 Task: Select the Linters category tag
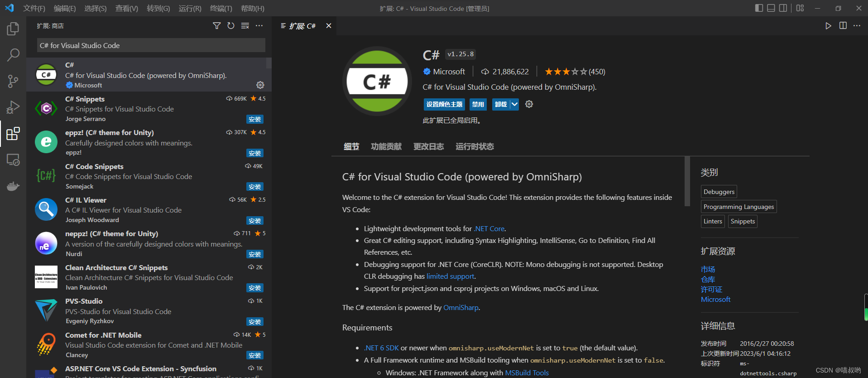point(713,221)
